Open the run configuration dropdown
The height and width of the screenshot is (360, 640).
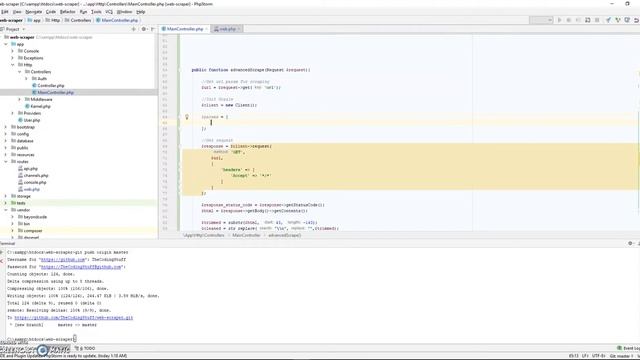click(x=541, y=20)
